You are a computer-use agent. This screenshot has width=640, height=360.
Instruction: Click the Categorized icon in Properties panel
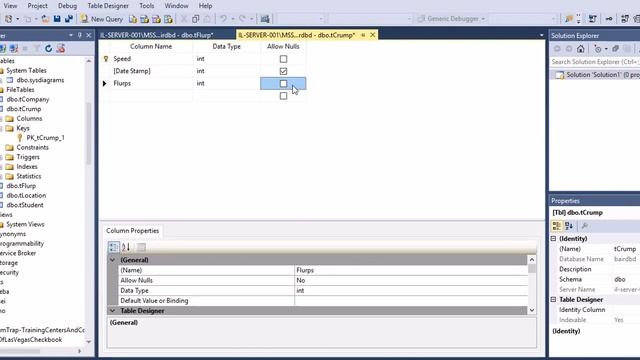557,226
